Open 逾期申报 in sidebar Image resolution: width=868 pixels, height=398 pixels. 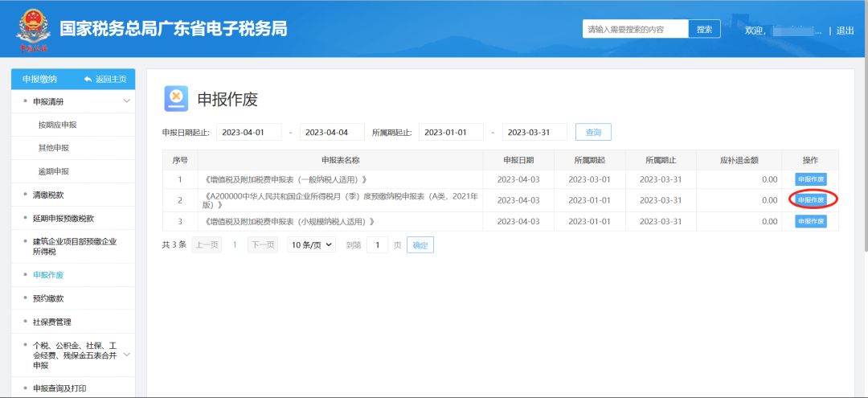[x=54, y=171]
